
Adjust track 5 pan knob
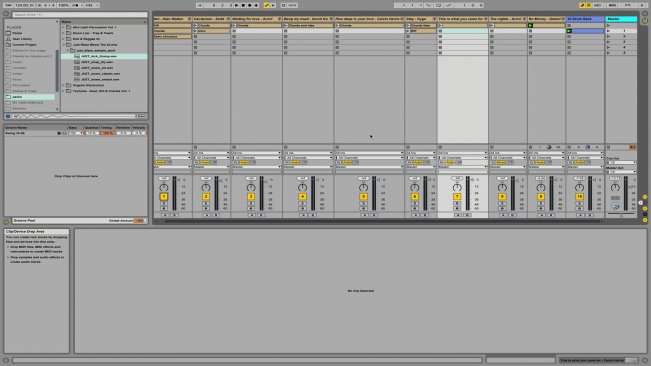pyautogui.click(x=363, y=188)
